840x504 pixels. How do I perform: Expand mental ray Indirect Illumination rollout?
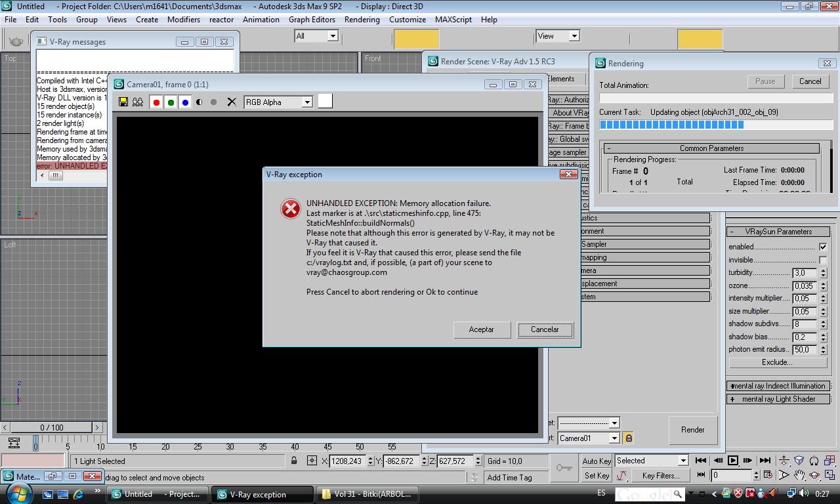(778, 386)
